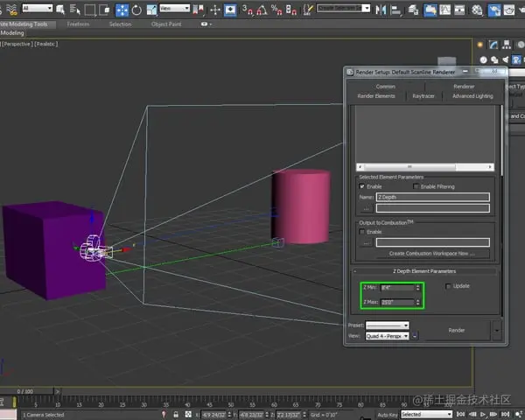This screenshot has width=525, height=420.
Task: Click the Render Setup toolbar icon
Action: pos(494,10)
